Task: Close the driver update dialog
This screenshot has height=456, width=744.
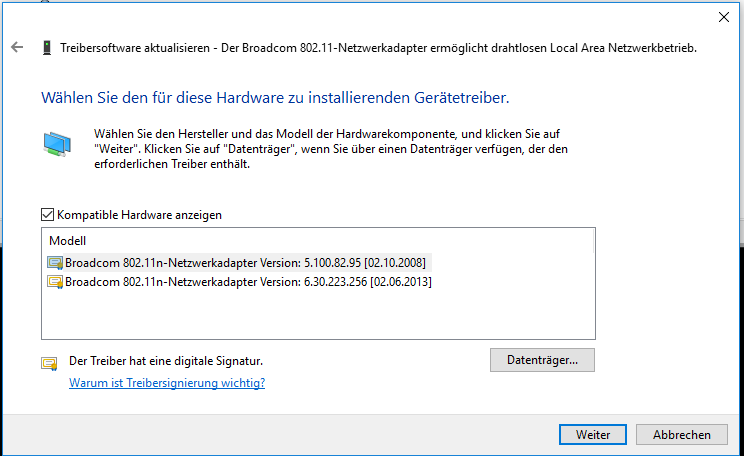Action: 724,17
